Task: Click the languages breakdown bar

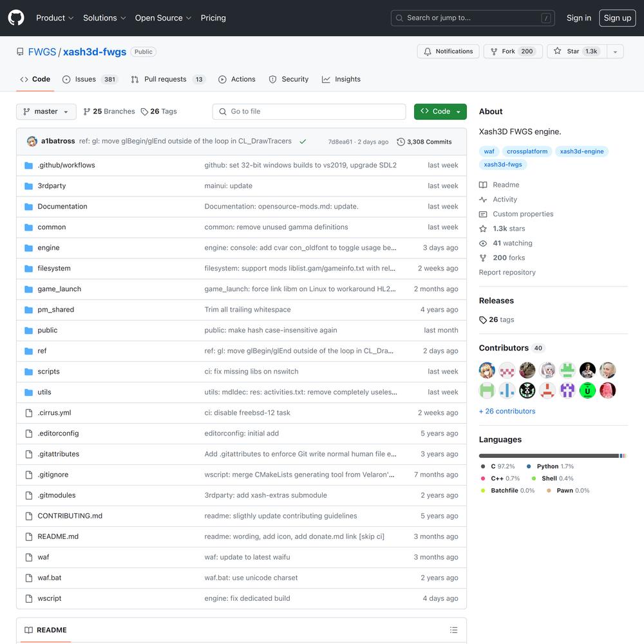Action: pos(553,456)
